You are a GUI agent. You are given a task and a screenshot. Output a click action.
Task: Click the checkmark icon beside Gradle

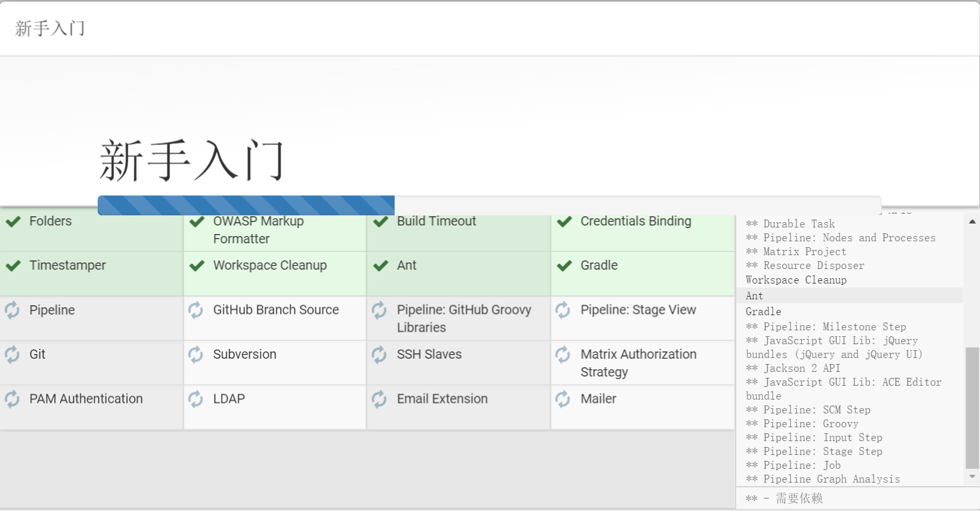tap(564, 266)
